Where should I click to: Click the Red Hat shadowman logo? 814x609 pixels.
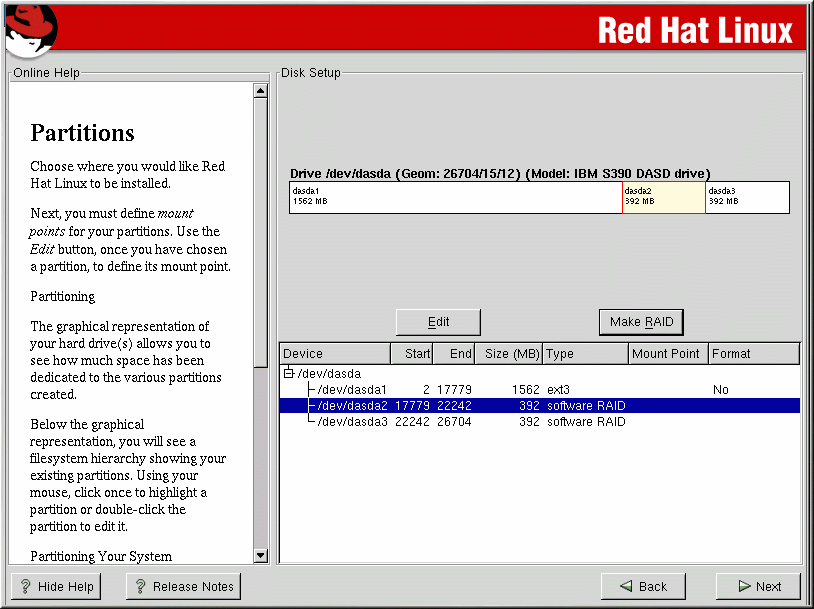click(x=30, y=28)
